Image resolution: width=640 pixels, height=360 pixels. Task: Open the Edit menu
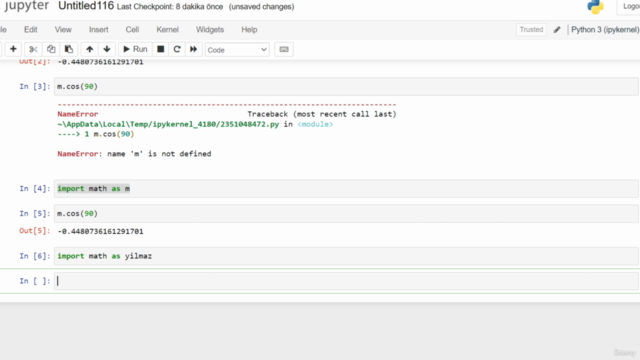(31, 29)
